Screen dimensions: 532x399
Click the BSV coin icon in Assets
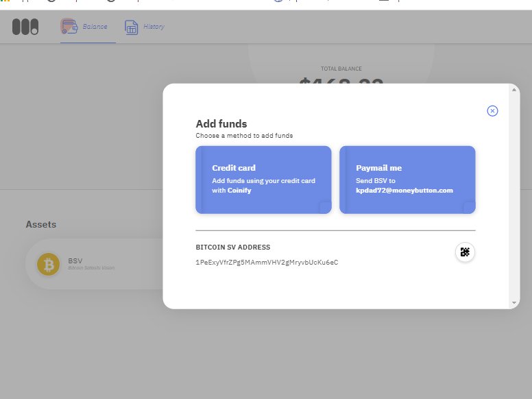[48, 265]
